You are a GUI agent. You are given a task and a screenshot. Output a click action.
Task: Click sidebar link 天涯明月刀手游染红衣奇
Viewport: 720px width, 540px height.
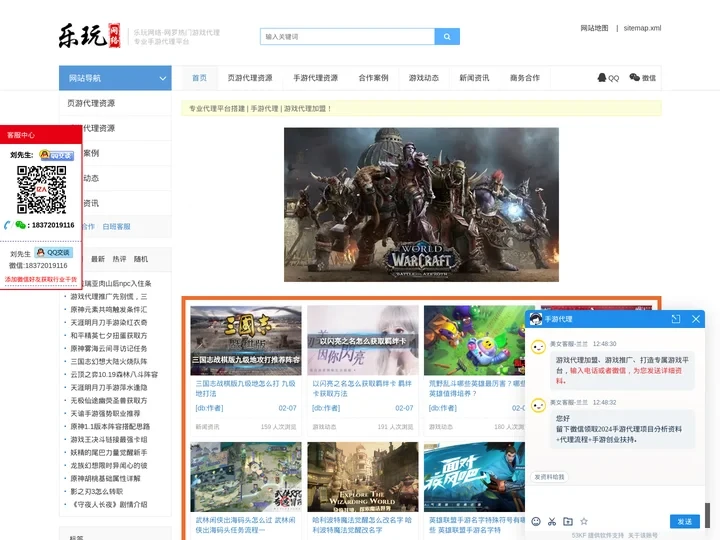pyautogui.click(x=109, y=322)
